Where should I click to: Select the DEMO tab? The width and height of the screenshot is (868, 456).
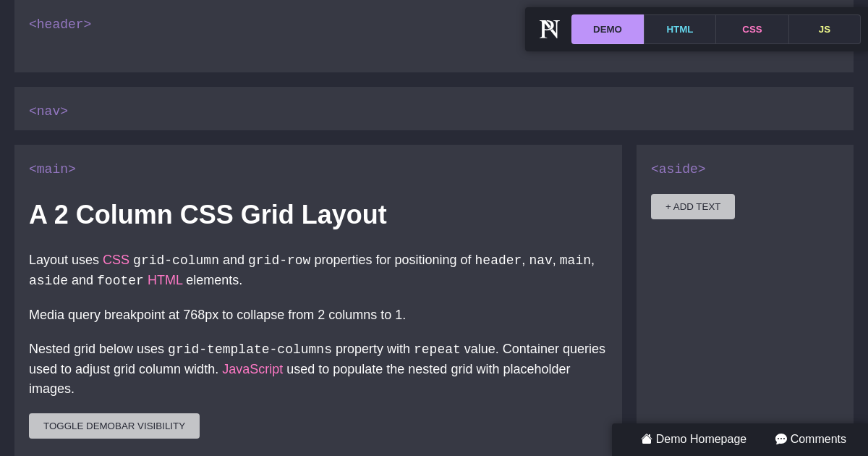(x=607, y=29)
